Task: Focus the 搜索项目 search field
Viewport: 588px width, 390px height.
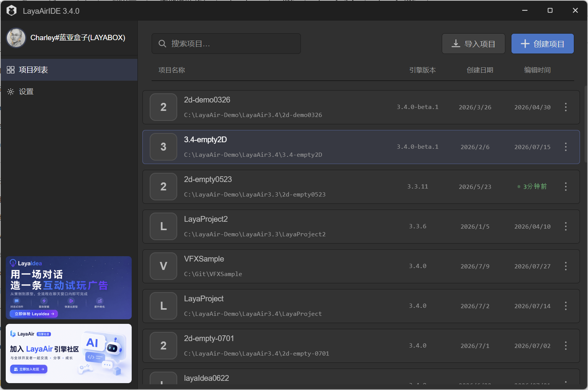Action: coord(226,44)
